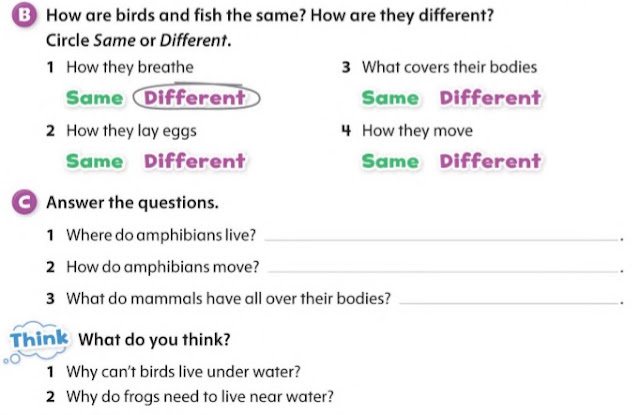Choose Same for How they lay eggs
Image resolution: width=640 pixels, height=415 pixels.
[x=95, y=161]
